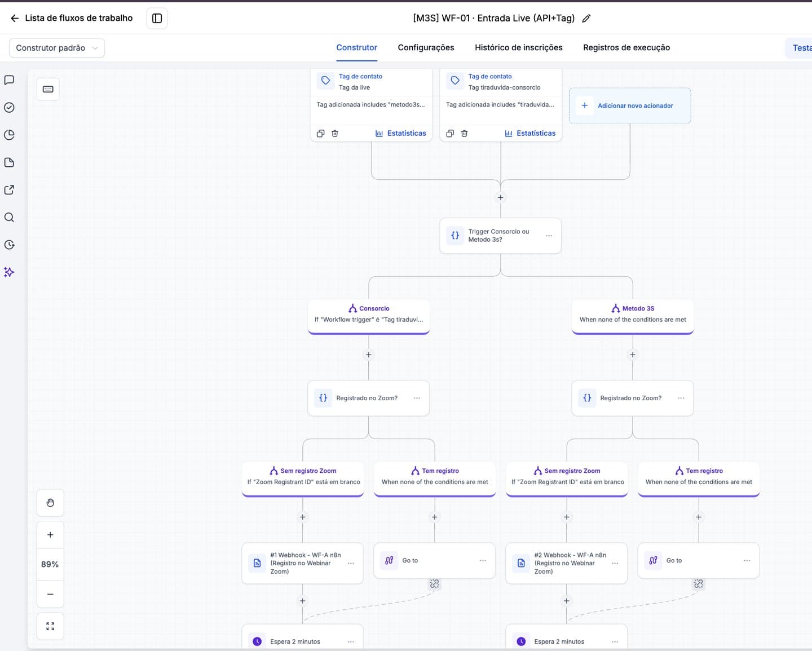The image size is (812, 651).
Task: Toggle the sidebar panel icon in header
Action: tap(157, 18)
